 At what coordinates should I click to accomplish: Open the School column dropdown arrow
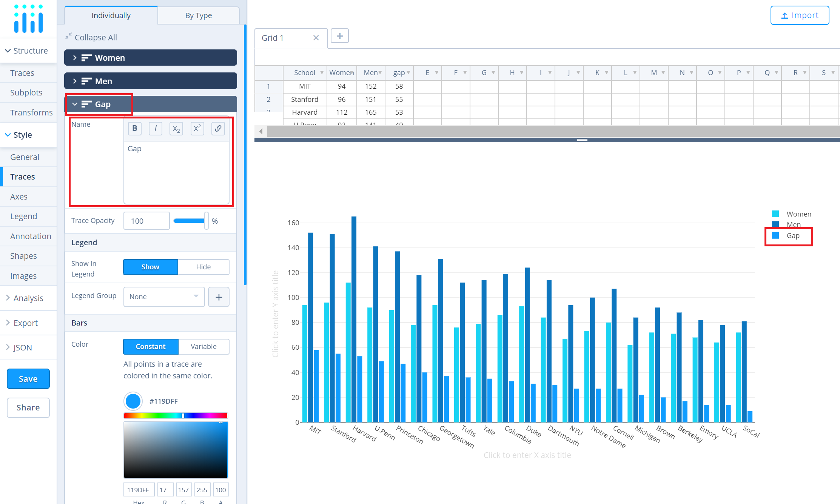pyautogui.click(x=322, y=72)
